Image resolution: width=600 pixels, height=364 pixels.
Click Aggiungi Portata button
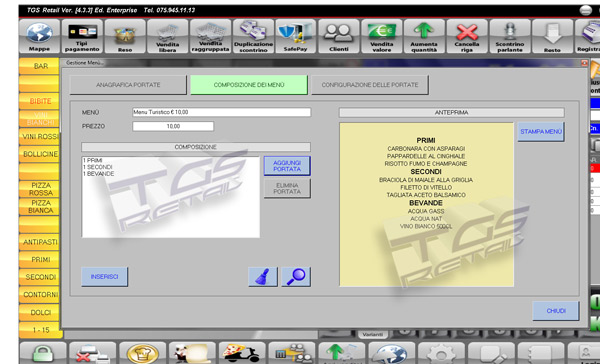coord(287,166)
